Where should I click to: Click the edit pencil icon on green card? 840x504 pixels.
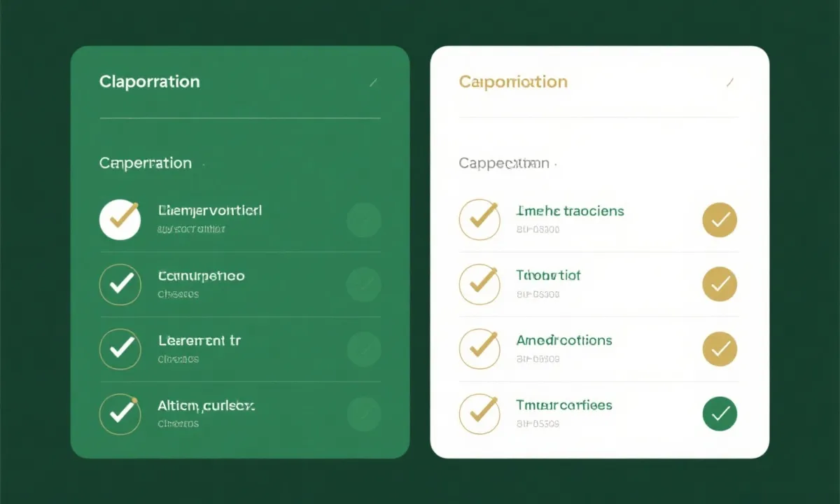[x=373, y=83]
